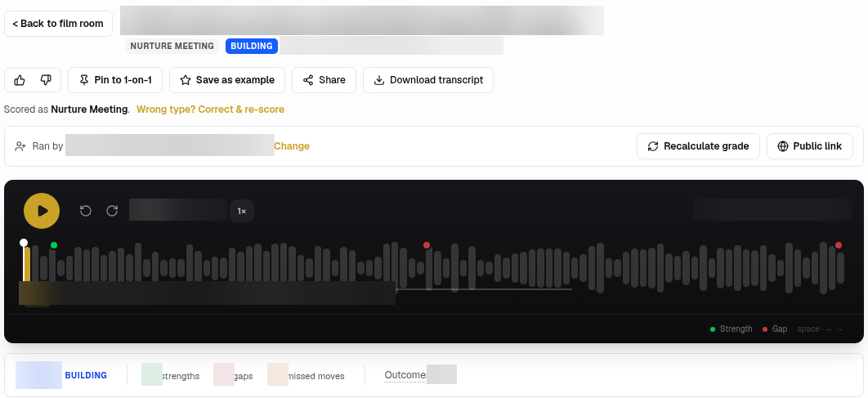Jump to the green strength marker

(x=54, y=245)
